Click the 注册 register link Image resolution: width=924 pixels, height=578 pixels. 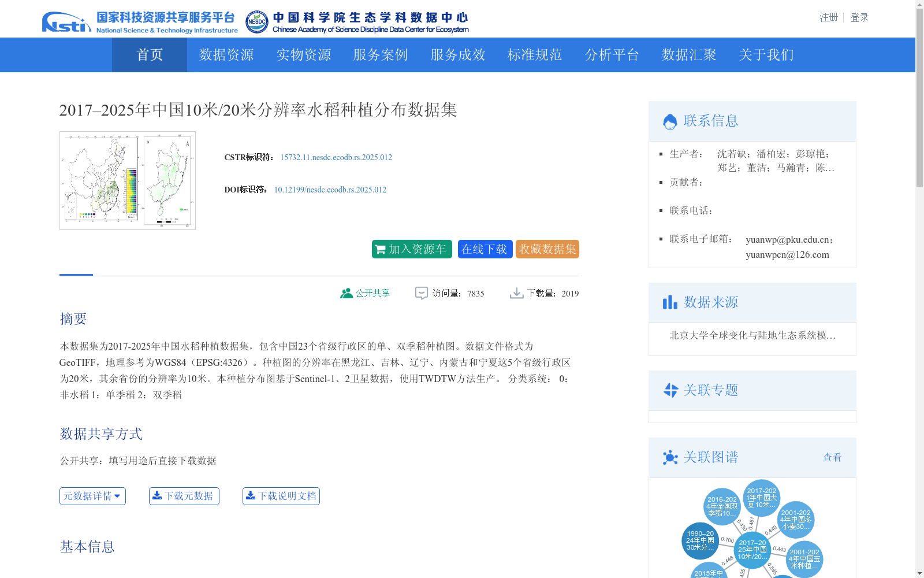(829, 17)
